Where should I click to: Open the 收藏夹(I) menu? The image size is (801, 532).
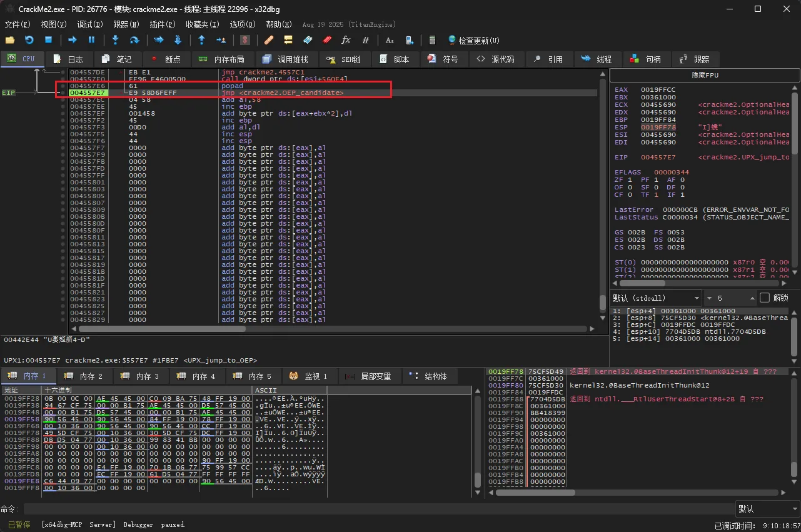click(x=203, y=24)
